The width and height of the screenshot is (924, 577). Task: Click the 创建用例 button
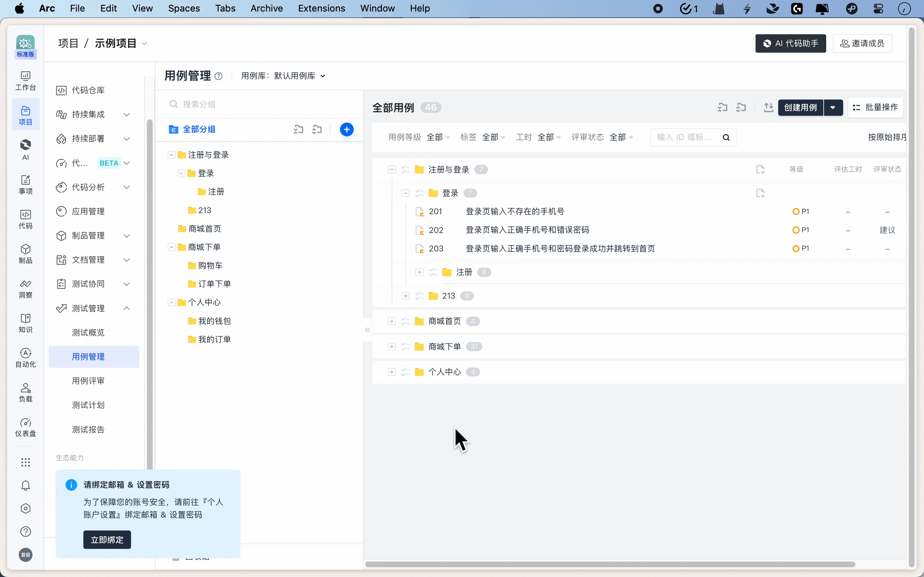coord(800,107)
